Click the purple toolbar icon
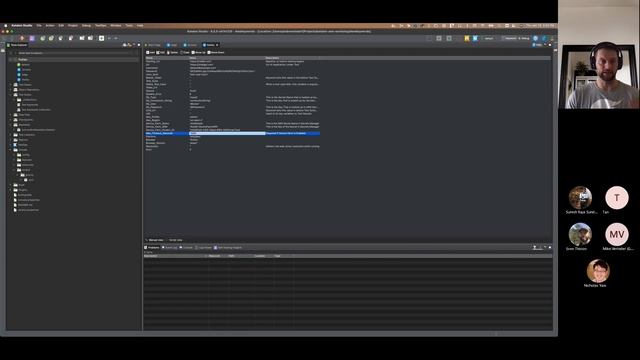The height and width of the screenshot is (360, 640). click(32, 38)
